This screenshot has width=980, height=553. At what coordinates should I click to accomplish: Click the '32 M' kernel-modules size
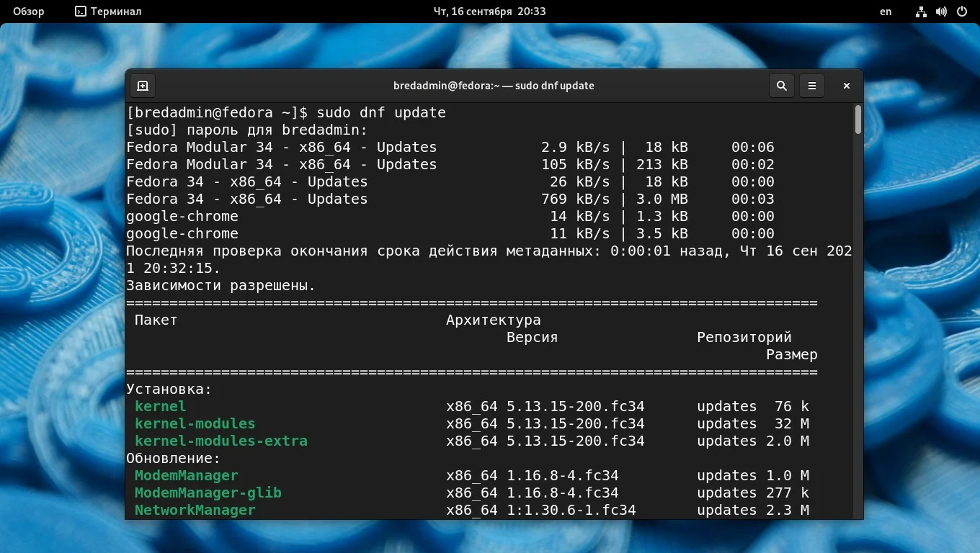(x=792, y=423)
